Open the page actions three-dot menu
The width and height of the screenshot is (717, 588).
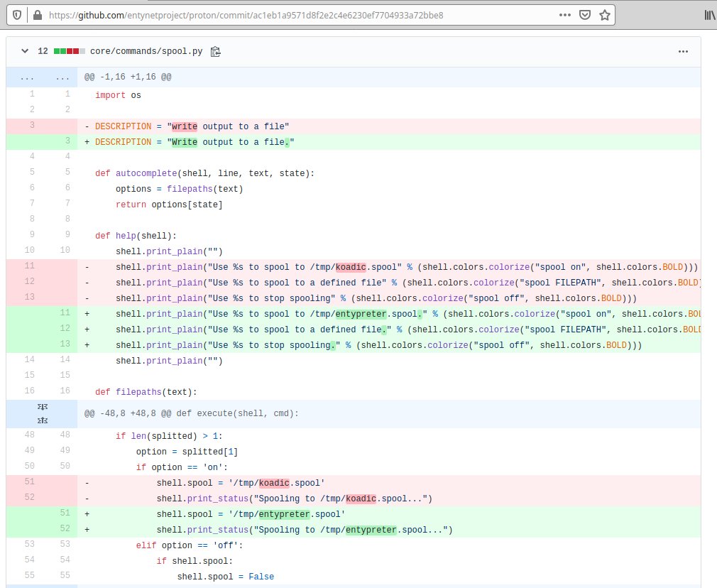point(565,15)
